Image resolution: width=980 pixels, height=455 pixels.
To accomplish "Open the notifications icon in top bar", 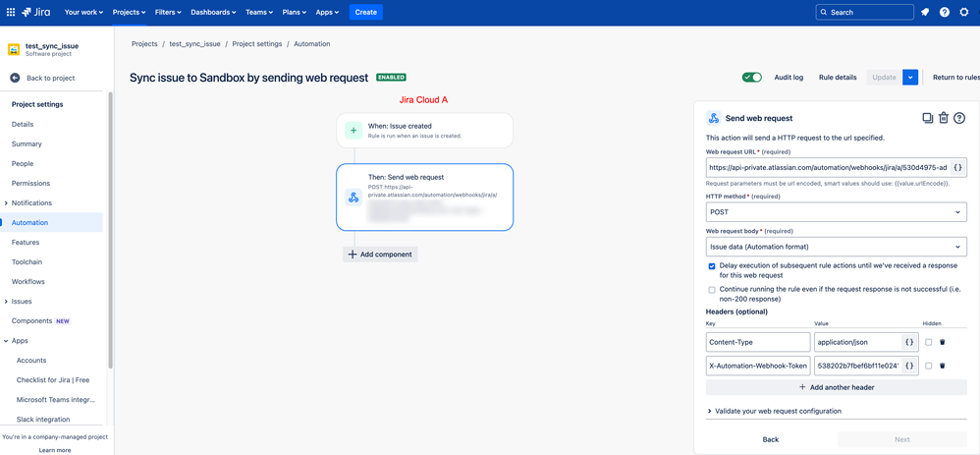I will pos(925,12).
